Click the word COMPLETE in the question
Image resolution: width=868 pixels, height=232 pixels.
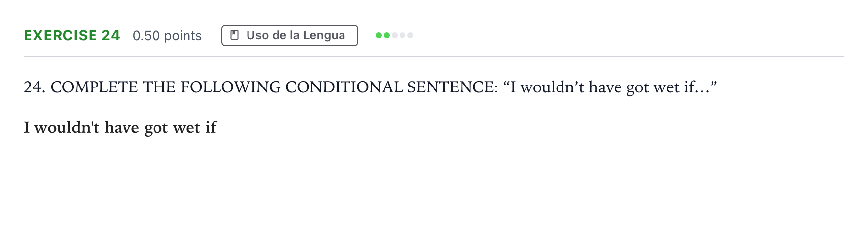[94, 87]
